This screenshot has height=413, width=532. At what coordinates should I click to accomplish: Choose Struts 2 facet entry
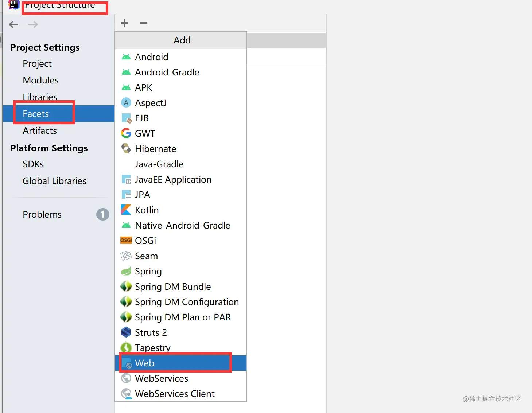[181, 332]
